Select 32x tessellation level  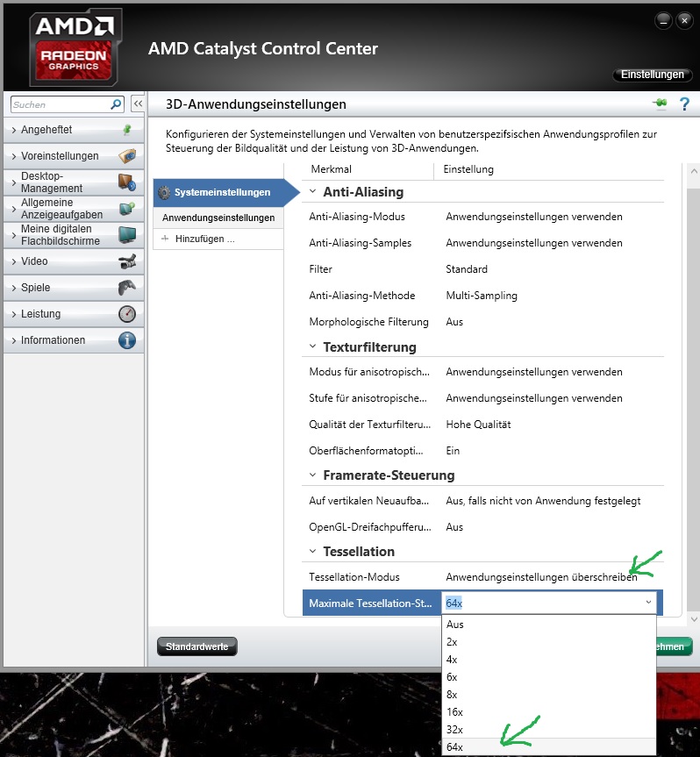[549, 730]
